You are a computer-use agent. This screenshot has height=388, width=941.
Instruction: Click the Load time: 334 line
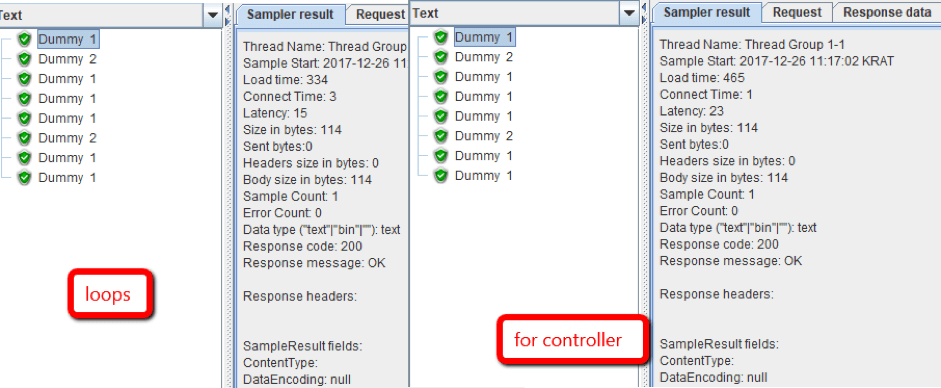coord(286,79)
